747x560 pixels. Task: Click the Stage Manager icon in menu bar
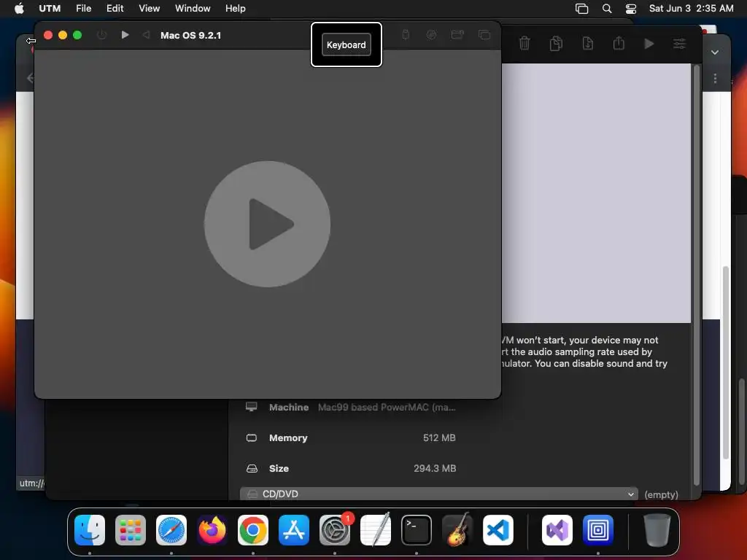581,8
